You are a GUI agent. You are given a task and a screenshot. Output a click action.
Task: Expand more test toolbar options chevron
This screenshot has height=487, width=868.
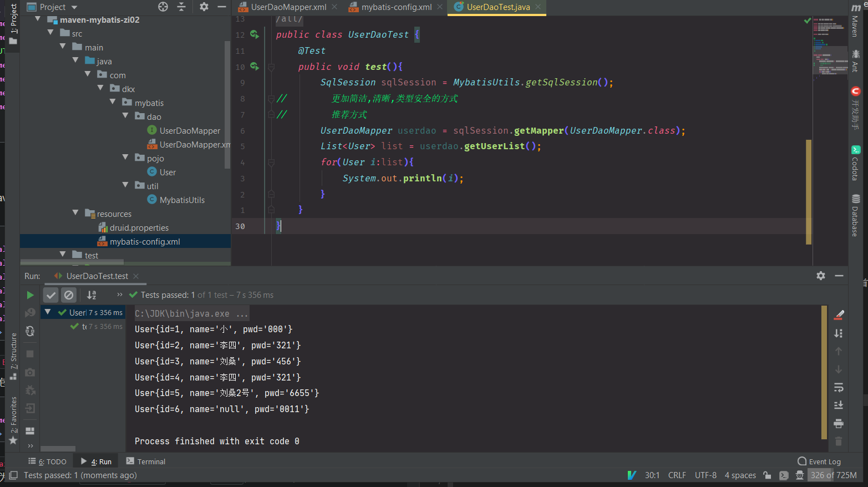tap(119, 295)
